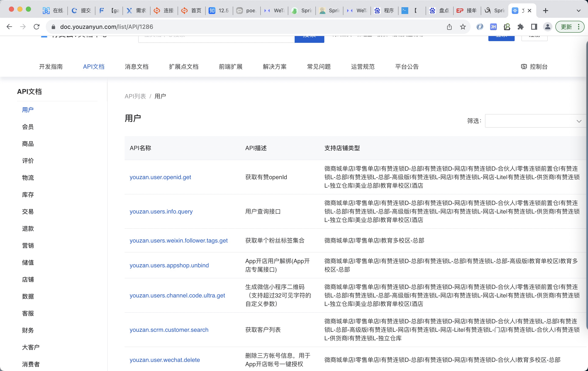The height and width of the screenshot is (371, 588).
Task: Switch to the 程序 tab
Action: tap(384, 11)
